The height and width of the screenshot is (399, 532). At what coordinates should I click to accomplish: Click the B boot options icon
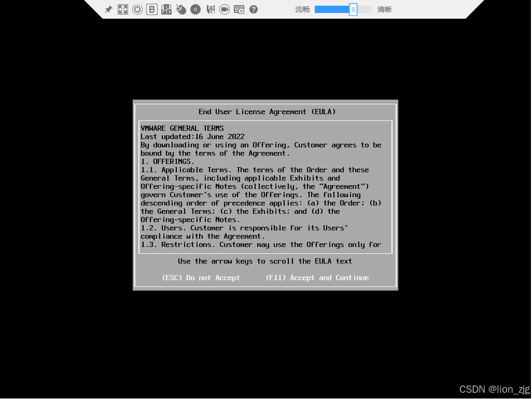click(x=151, y=9)
